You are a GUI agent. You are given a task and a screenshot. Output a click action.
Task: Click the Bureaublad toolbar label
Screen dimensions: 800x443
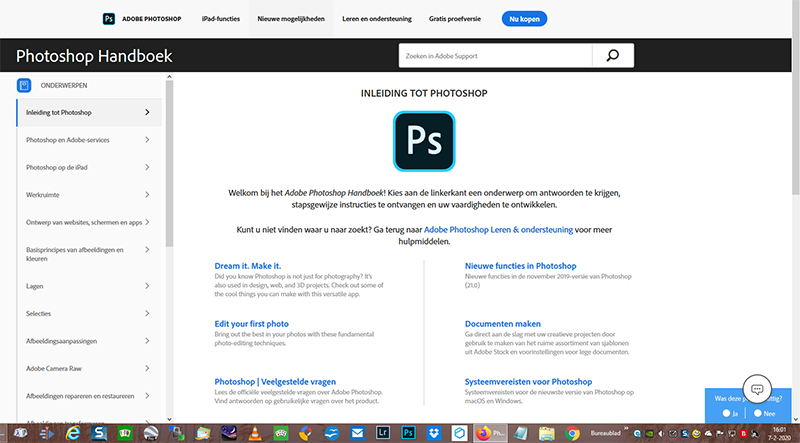(x=606, y=433)
